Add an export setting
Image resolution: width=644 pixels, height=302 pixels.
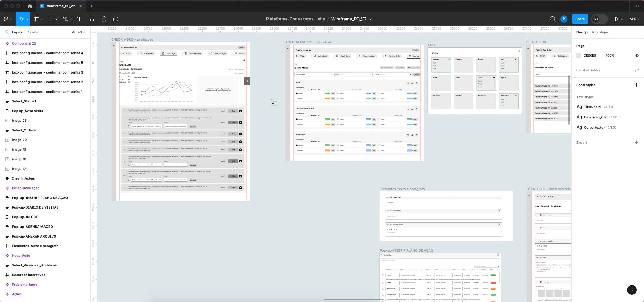tap(636, 143)
